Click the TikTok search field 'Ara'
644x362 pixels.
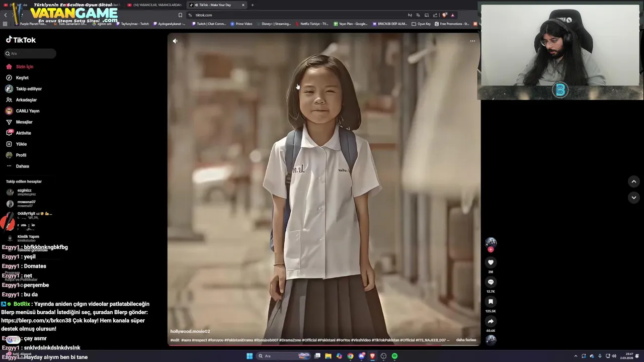[x=30, y=53]
